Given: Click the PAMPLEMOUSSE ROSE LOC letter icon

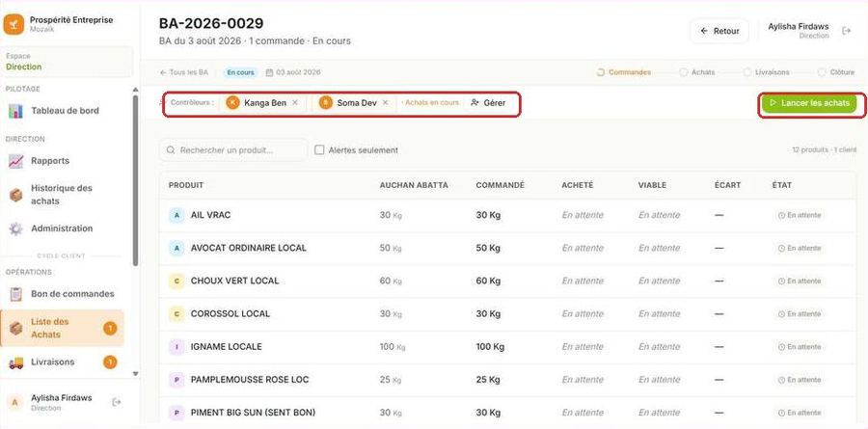Looking at the screenshot, I should (176, 380).
